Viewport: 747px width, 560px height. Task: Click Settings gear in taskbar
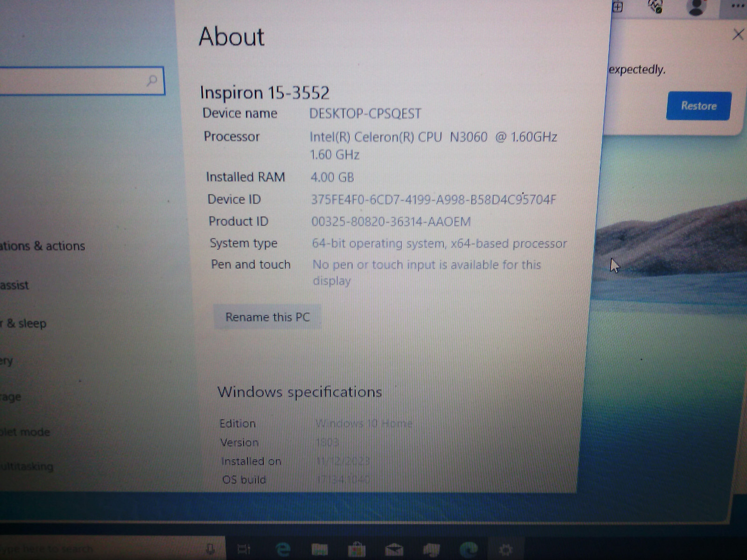point(506,550)
